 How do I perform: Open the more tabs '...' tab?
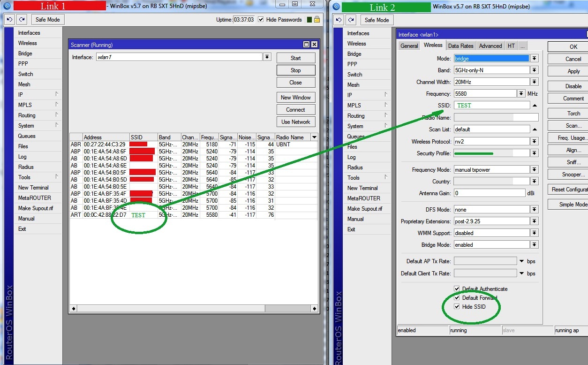(522, 46)
